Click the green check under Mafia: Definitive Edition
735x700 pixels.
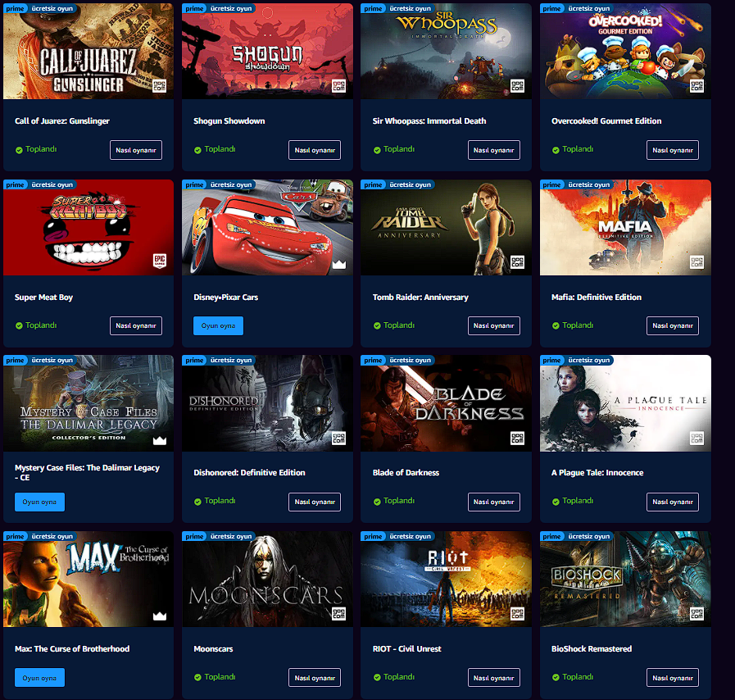pyautogui.click(x=556, y=326)
